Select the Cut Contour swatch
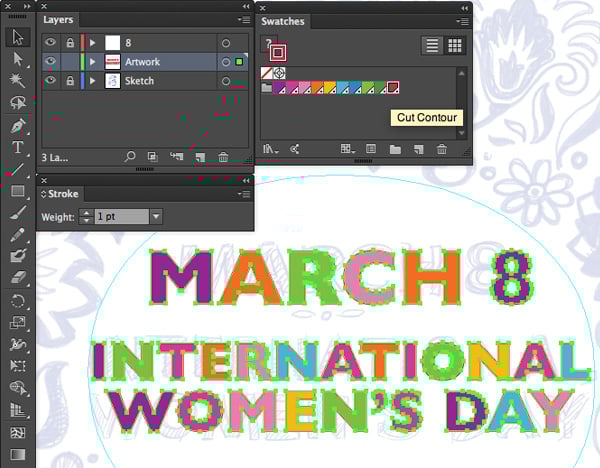The width and height of the screenshot is (600, 468). 393,87
